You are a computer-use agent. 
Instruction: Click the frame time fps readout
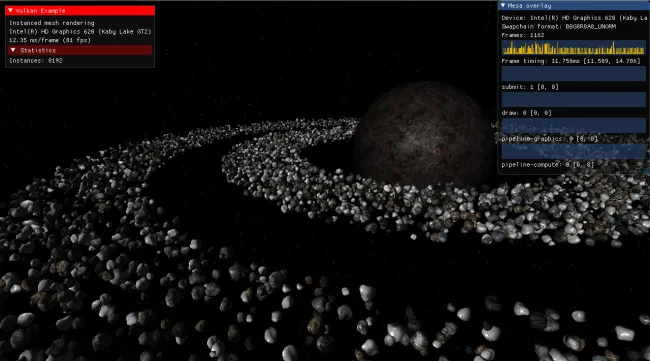click(x=50, y=40)
